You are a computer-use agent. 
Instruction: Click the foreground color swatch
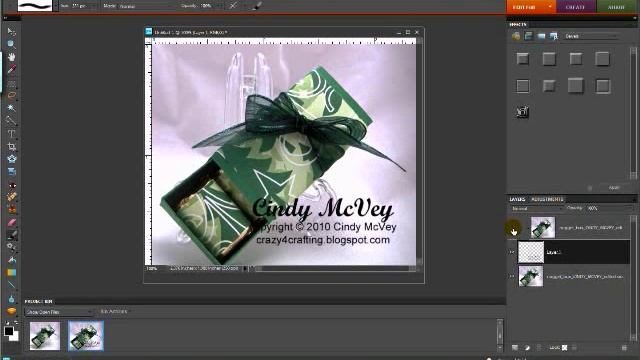tap(8, 331)
